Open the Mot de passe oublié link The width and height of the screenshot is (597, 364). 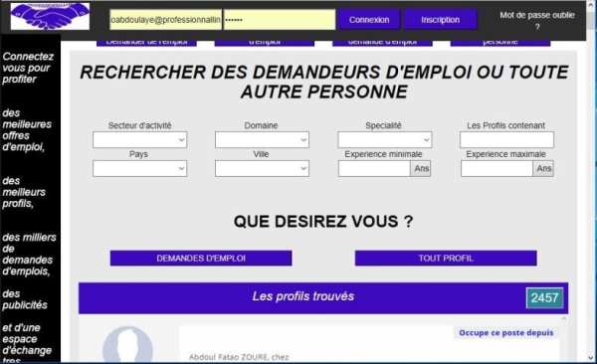pyautogui.click(x=537, y=21)
